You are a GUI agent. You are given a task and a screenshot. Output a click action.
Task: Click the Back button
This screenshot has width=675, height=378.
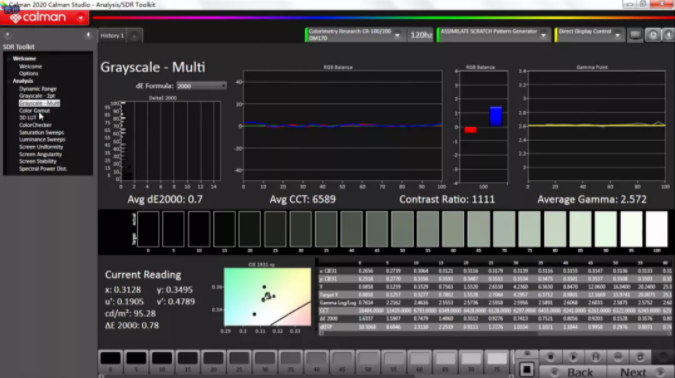click(x=573, y=372)
